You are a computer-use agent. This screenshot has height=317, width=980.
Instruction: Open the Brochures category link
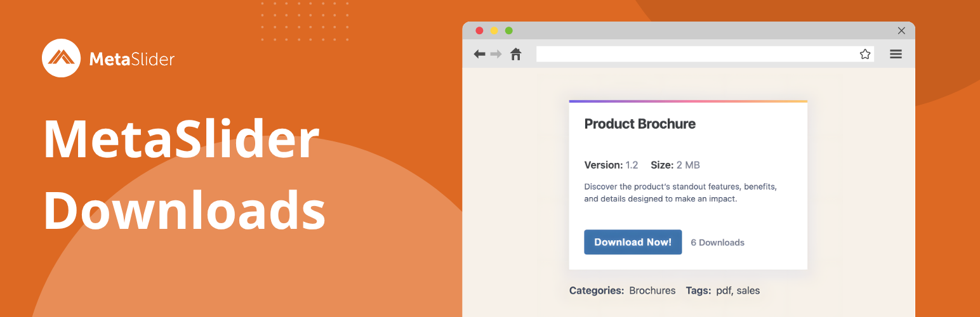coord(652,291)
